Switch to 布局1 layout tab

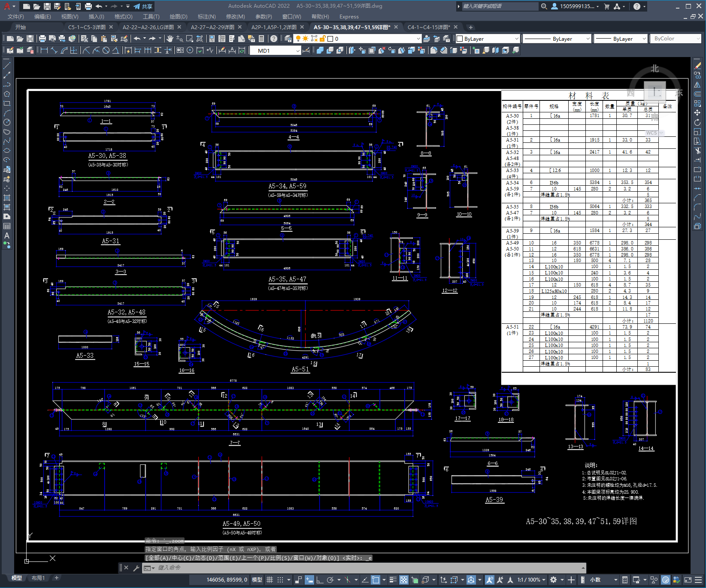click(38, 578)
